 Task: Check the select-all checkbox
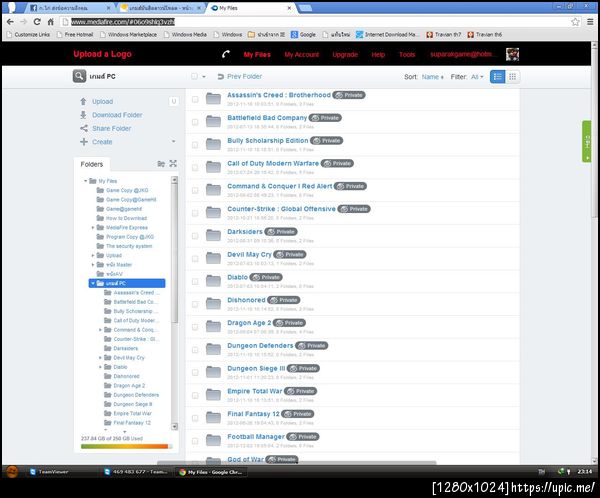click(x=194, y=77)
